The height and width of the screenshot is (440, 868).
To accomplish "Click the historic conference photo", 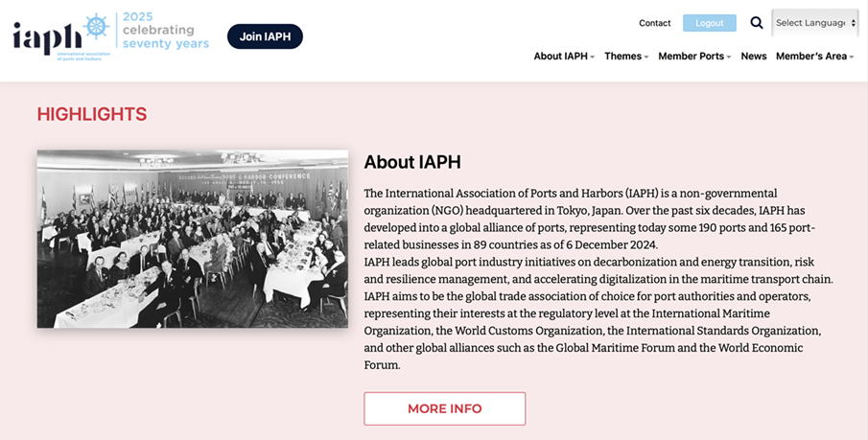I will point(193,239).
